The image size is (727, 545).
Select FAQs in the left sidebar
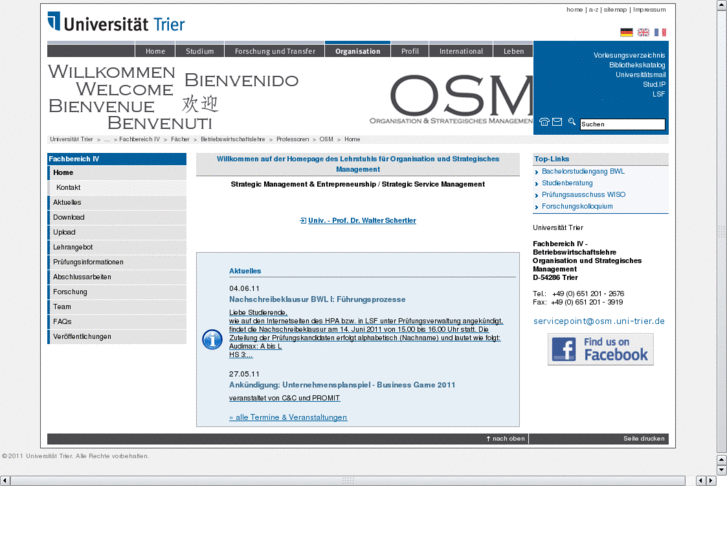[117, 321]
